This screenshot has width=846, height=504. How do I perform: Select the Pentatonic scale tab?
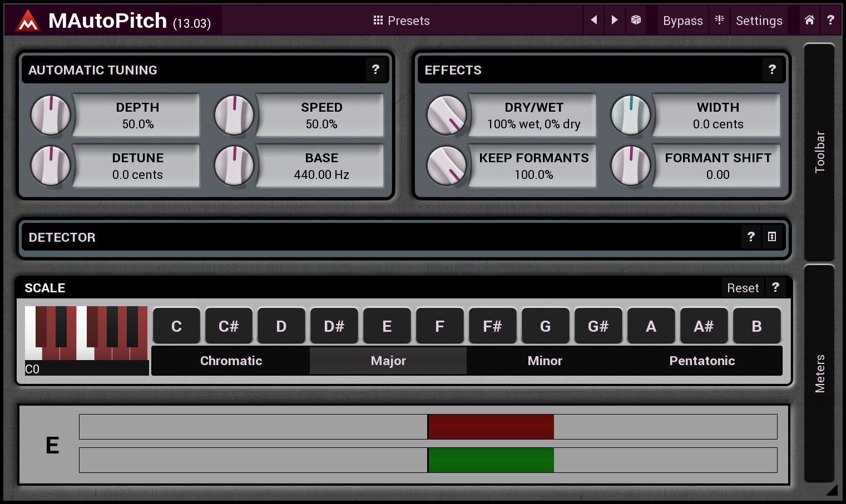point(702,361)
